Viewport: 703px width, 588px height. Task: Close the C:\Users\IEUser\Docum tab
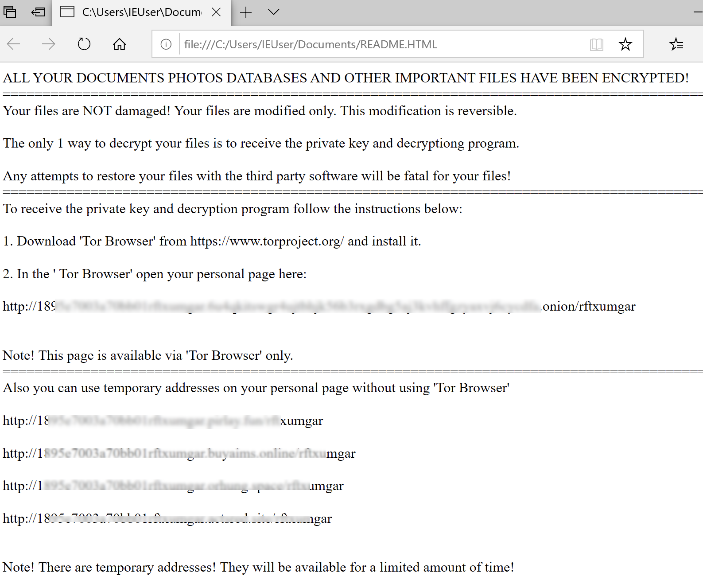pyautogui.click(x=216, y=12)
